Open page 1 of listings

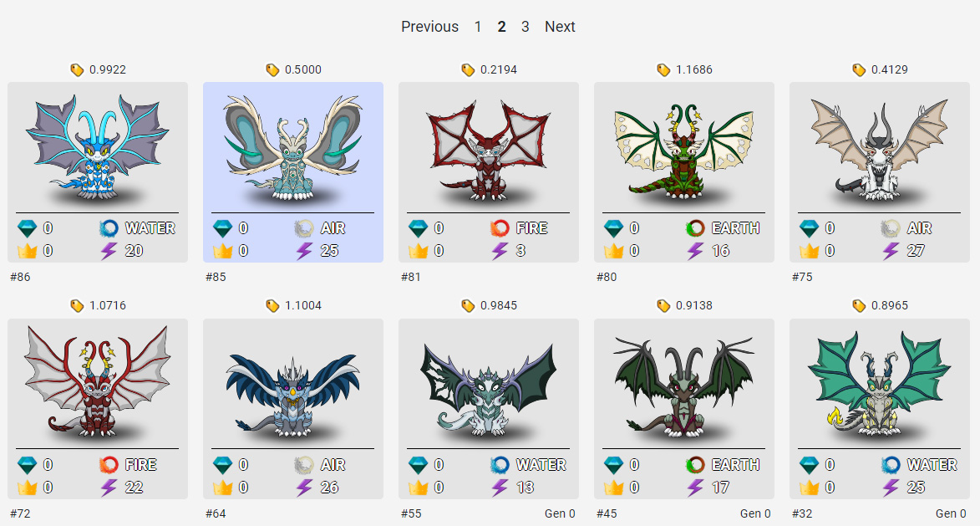click(478, 27)
